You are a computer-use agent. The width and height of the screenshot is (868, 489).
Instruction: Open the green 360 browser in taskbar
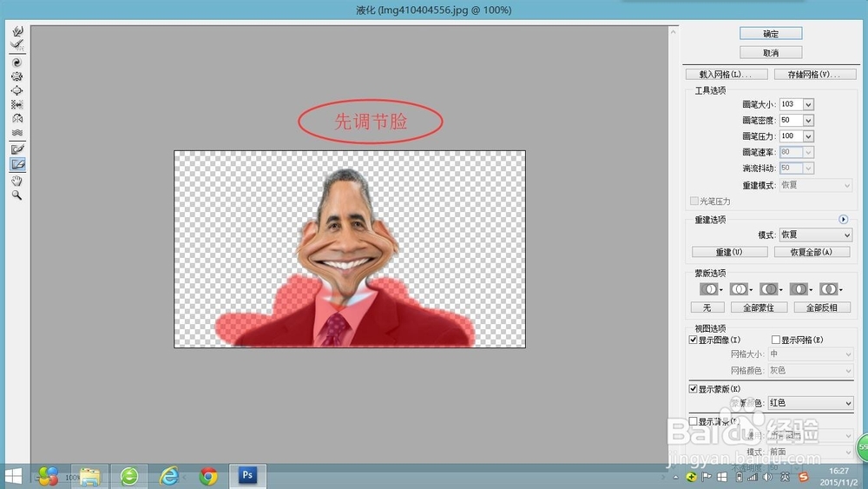(129, 476)
